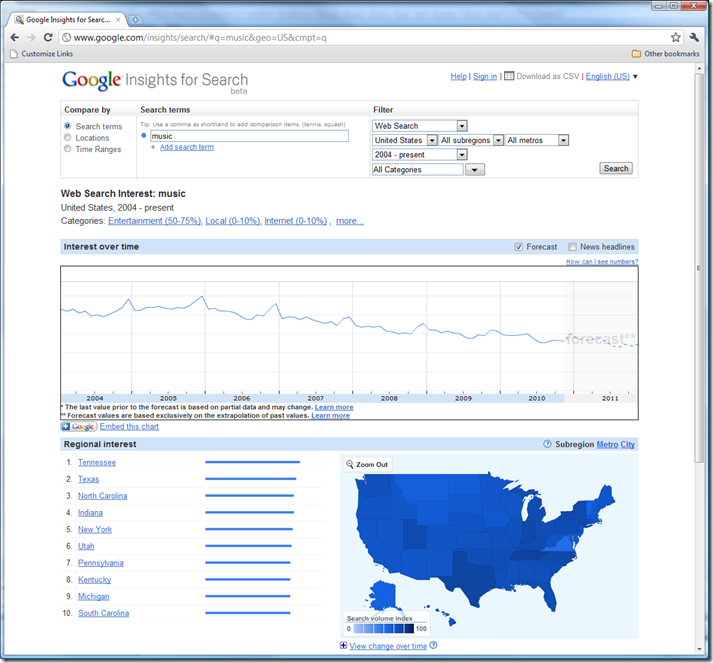713x663 pixels.
Task: Click the music search term input field
Action: pyautogui.click(x=250, y=136)
